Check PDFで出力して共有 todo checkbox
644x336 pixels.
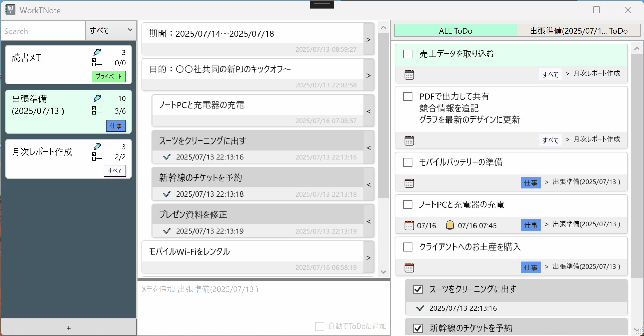408,96
